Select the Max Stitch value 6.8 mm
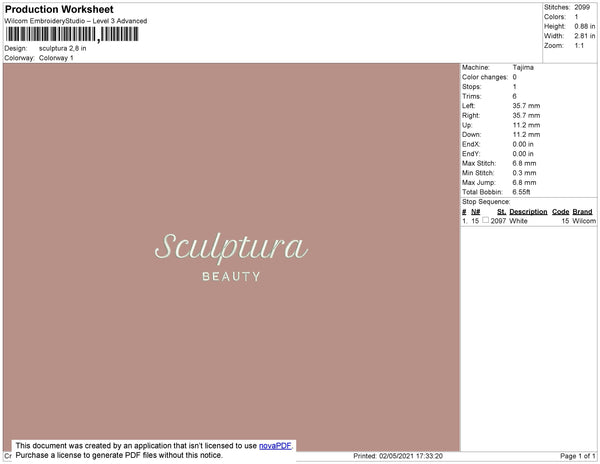The height and width of the screenshot is (464, 600). 525,163
